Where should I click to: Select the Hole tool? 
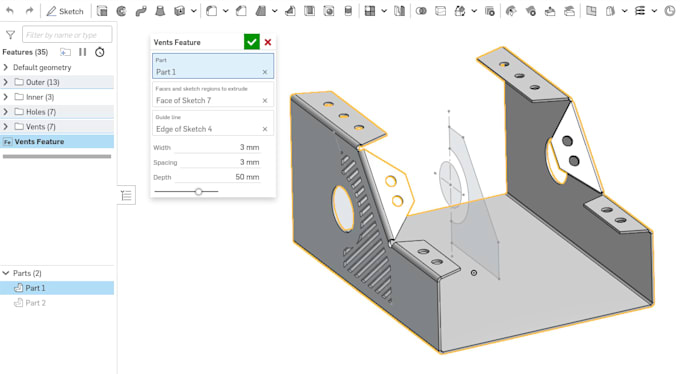(329, 11)
